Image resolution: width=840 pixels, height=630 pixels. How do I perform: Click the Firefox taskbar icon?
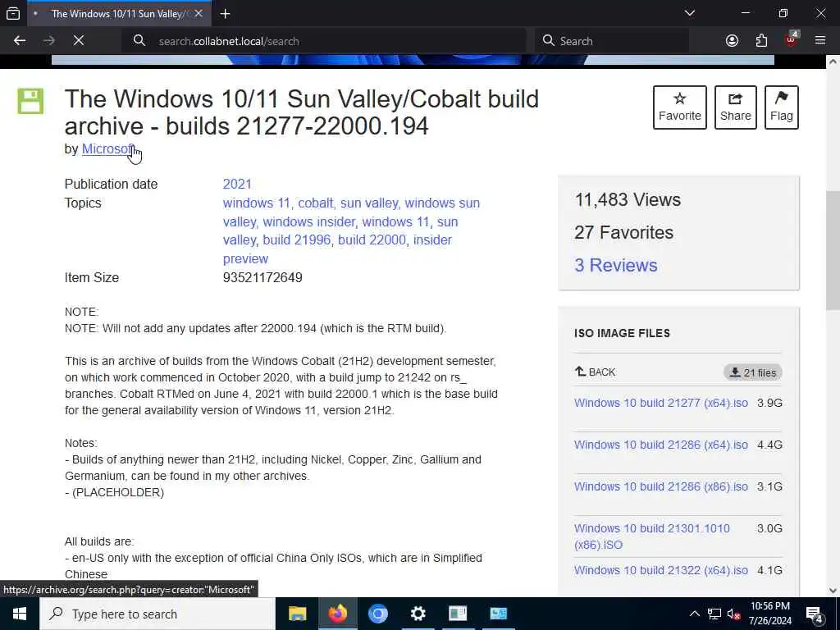click(x=337, y=614)
